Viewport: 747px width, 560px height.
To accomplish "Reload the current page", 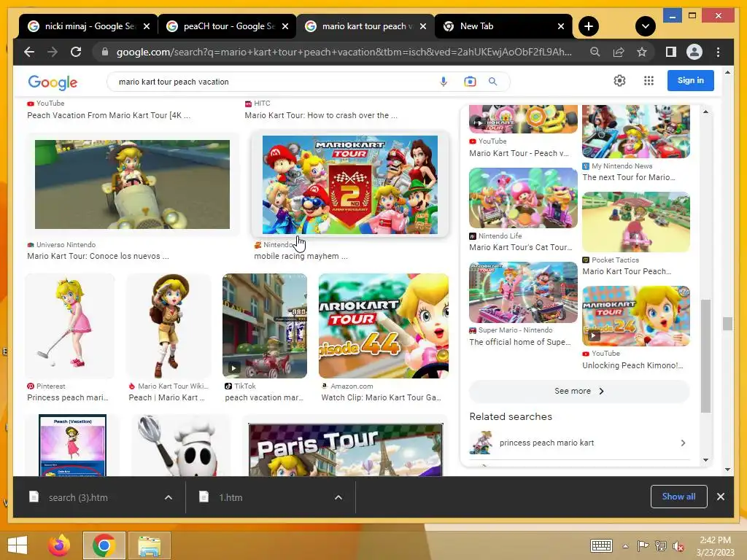I will (x=76, y=52).
